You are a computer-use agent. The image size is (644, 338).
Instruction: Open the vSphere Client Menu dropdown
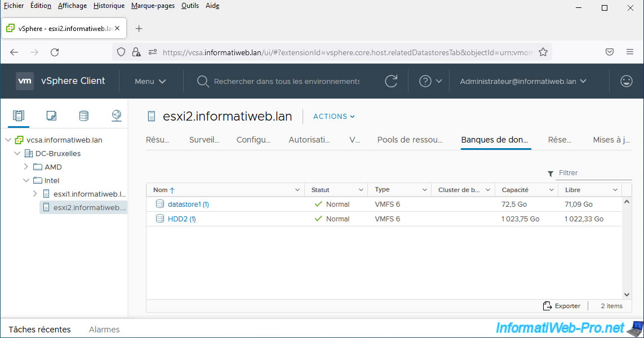pyautogui.click(x=150, y=81)
